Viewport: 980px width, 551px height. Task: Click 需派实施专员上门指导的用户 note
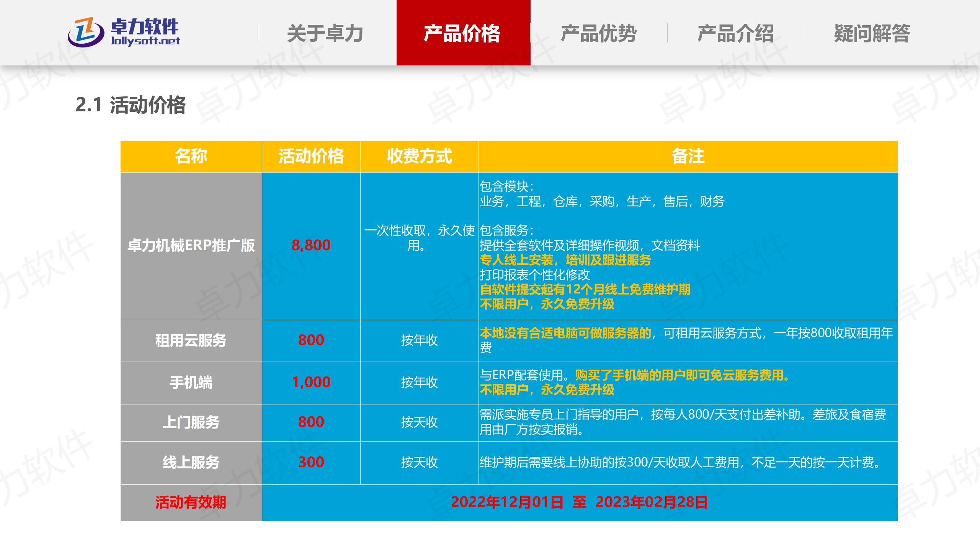683,422
